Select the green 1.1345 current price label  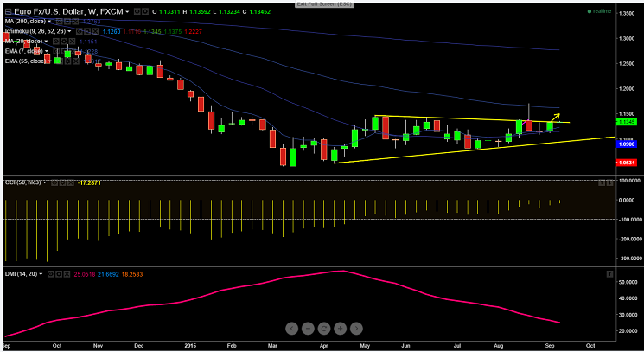(627, 122)
